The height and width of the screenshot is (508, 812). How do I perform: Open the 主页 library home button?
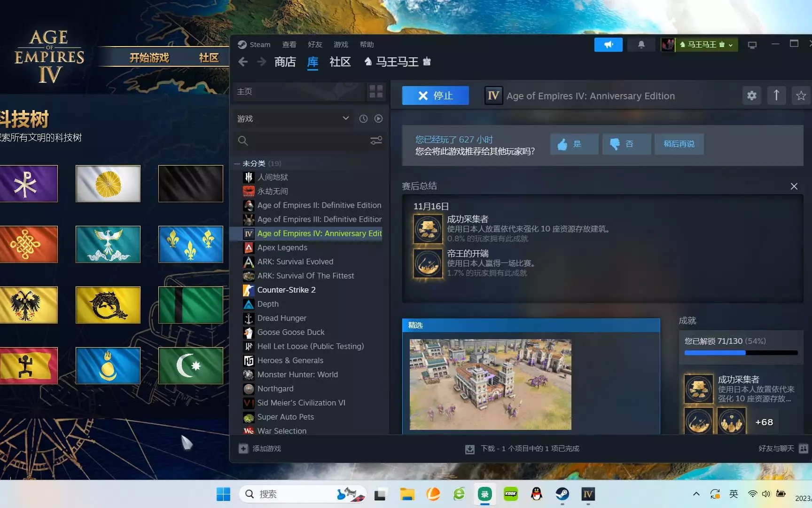coord(299,91)
